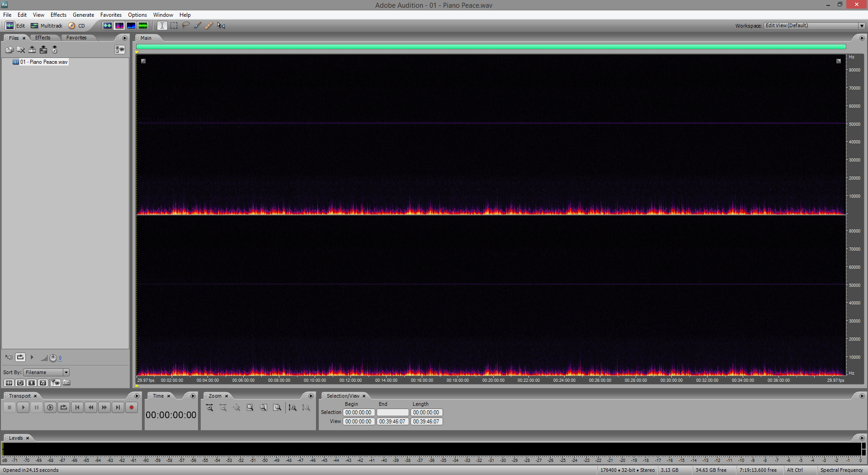This screenshot has height=475, width=868.
Task: Show the Spectral Phase display
Action: [x=143, y=26]
